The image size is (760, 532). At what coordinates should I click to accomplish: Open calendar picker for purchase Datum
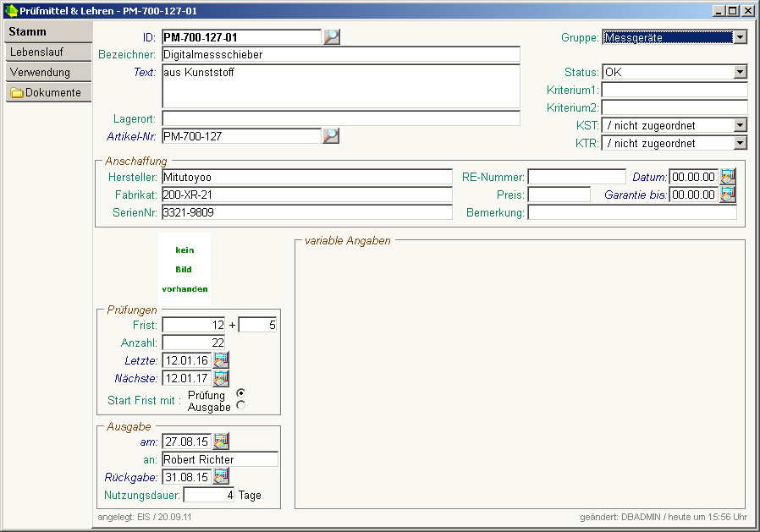click(x=728, y=177)
